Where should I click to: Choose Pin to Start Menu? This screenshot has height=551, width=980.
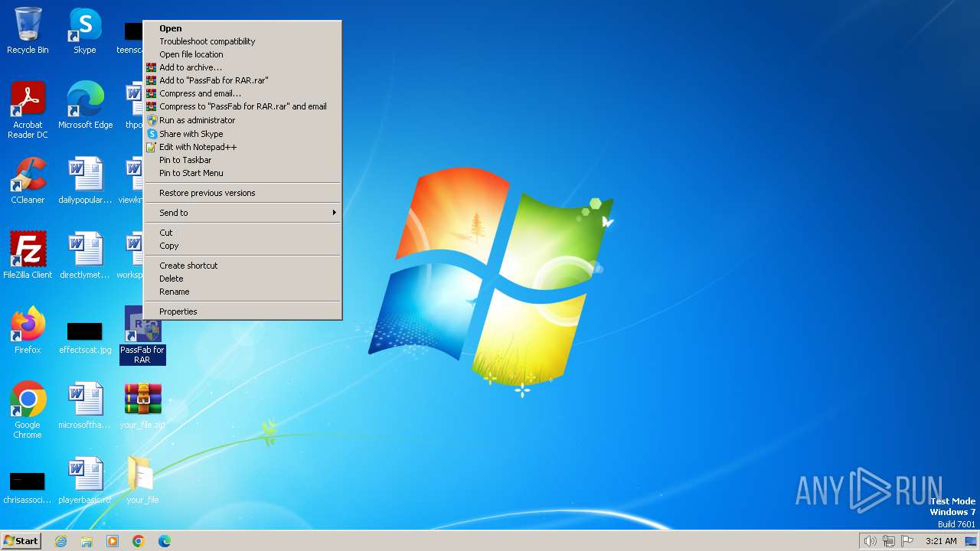pos(242,173)
